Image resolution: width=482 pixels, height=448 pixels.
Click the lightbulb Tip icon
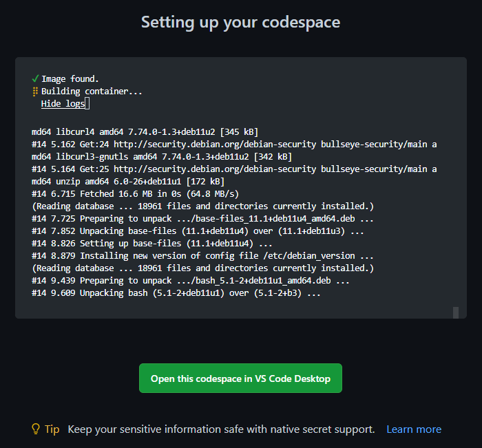(x=36, y=429)
